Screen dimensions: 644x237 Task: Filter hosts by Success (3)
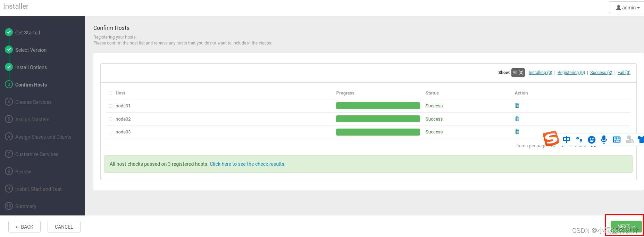click(x=601, y=73)
